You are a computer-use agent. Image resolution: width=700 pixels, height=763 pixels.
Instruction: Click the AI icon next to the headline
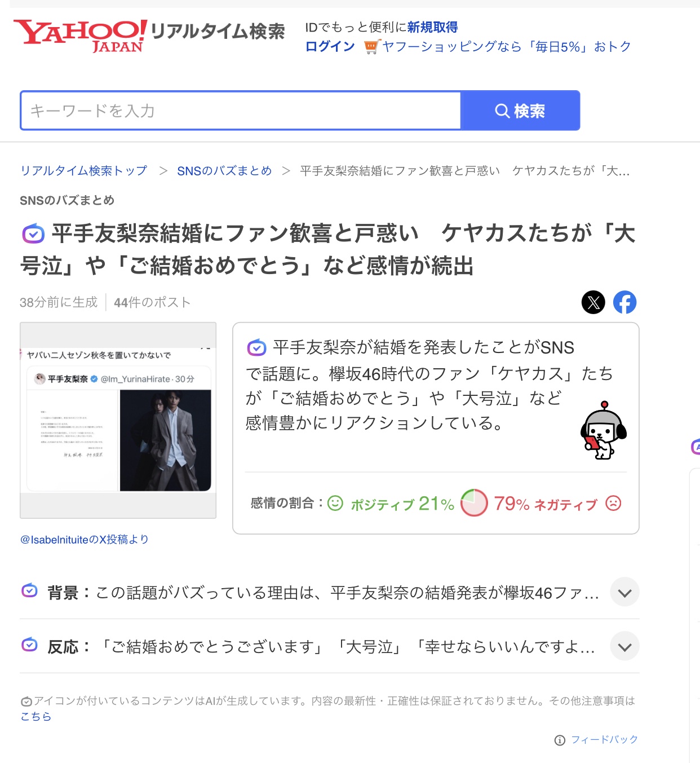click(33, 233)
